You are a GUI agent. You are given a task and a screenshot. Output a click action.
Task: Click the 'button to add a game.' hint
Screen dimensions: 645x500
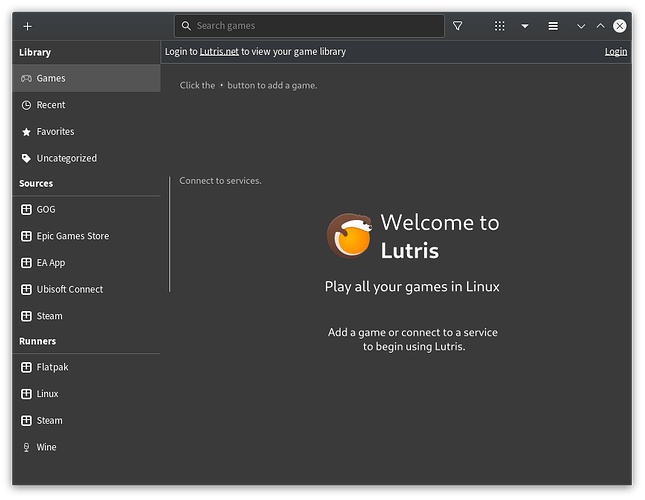[272, 86]
